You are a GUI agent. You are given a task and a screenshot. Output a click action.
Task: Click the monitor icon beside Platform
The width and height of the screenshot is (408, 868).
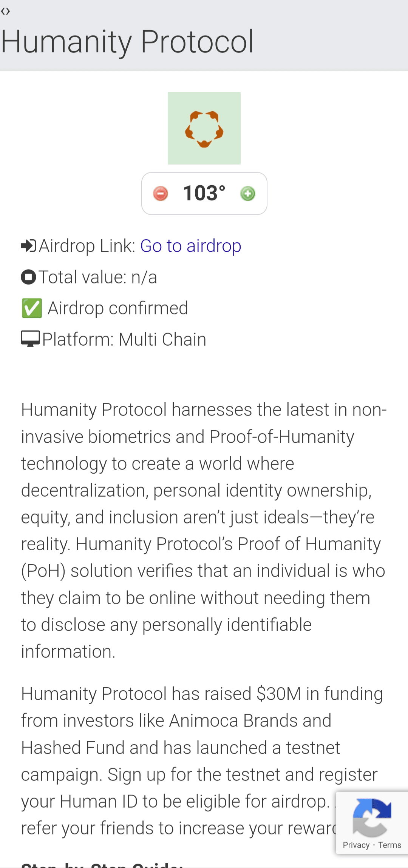pyautogui.click(x=30, y=339)
